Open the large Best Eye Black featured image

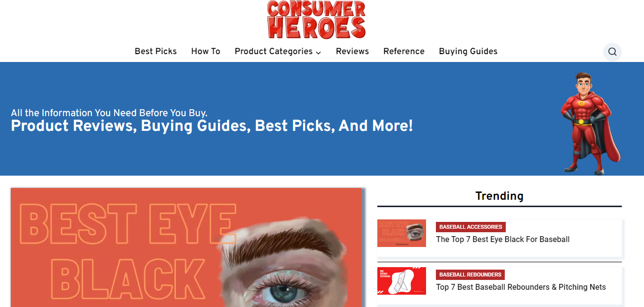click(x=186, y=247)
